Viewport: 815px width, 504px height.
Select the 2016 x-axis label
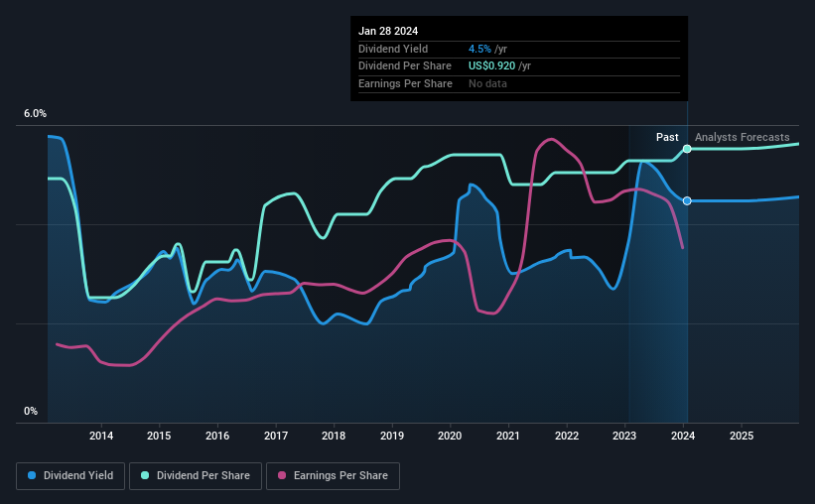point(217,436)
